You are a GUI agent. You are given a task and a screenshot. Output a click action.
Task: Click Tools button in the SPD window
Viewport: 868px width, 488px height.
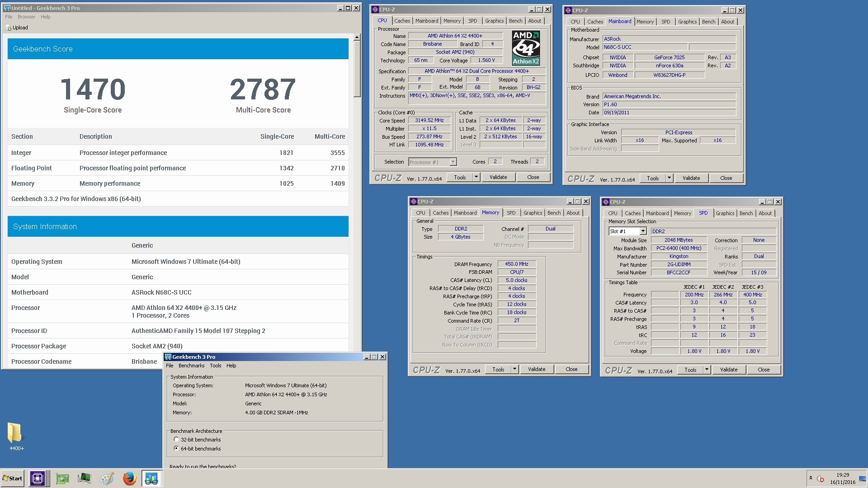tap(690, 370)
